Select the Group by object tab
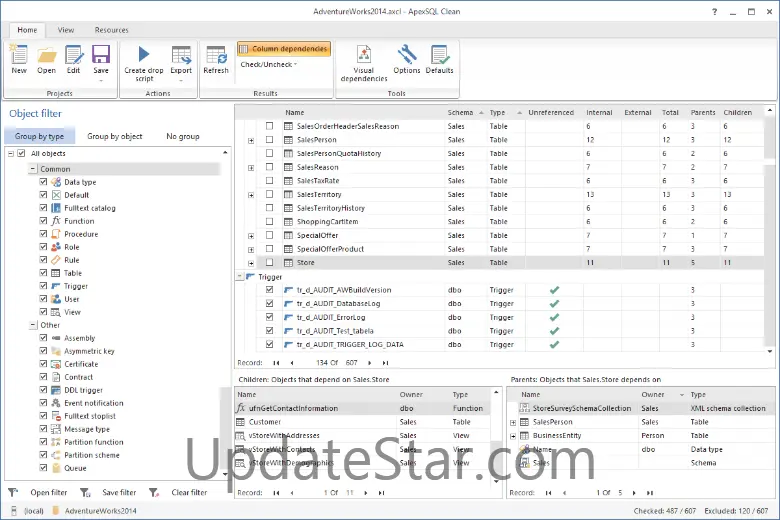Image resolution: width=780 pixels, height=520 pixels. (x=114, y=136)
